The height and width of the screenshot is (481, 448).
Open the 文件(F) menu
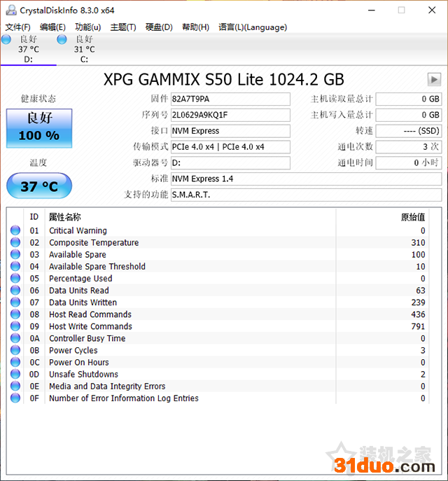(17, 27)
